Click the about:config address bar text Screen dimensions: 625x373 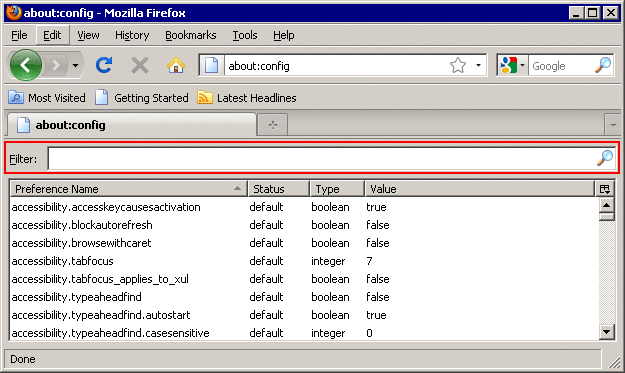[x=259, y=66]
